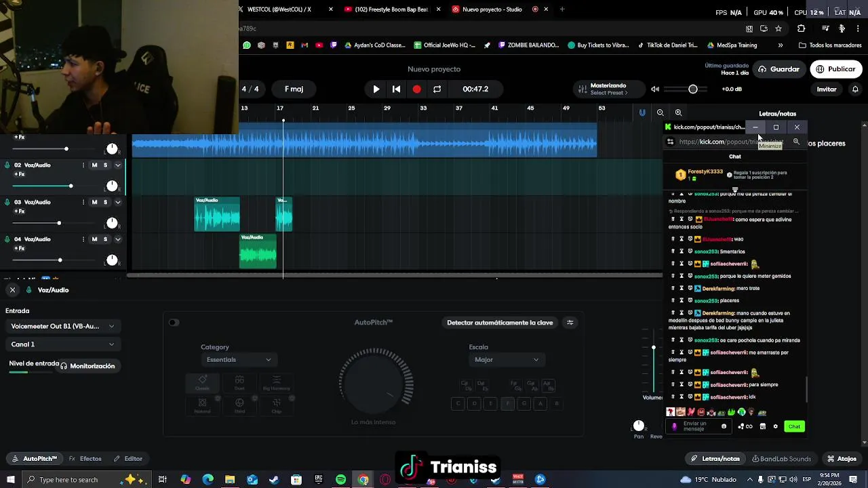Screen dimensions: 868x488
Task: Toggle the blue snap magnet icon
Action: (642, 113)
